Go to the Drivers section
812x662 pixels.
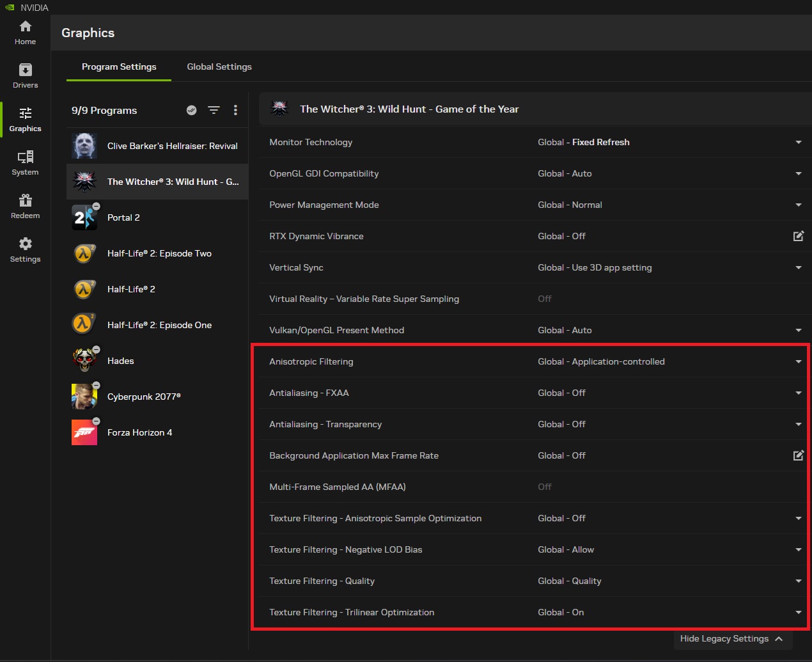point(25,76)
